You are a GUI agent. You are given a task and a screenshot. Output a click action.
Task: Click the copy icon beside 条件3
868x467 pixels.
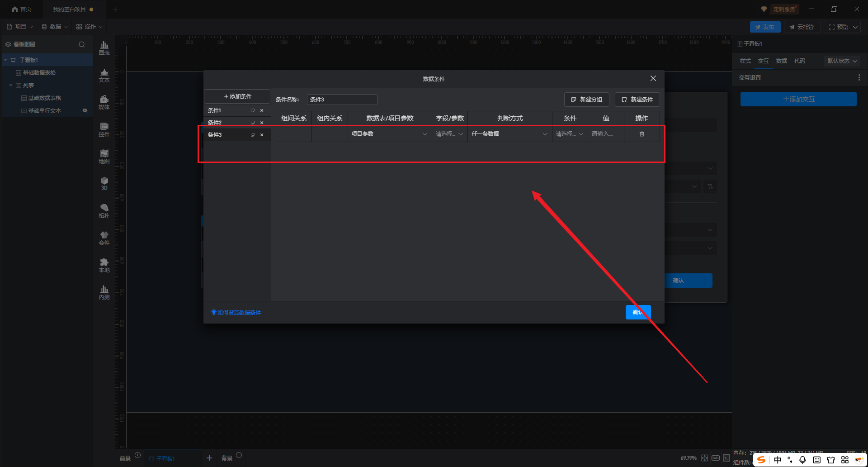(253, 135)
